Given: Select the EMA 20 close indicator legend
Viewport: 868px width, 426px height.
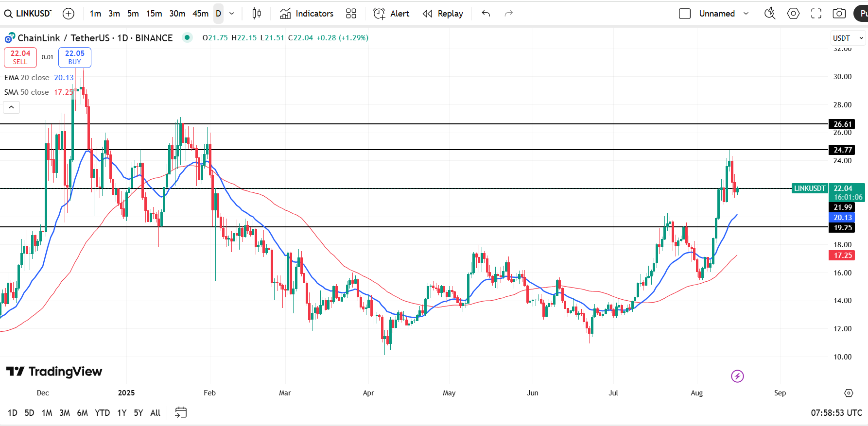Looking at the screenshot, I should click(39, 78).
